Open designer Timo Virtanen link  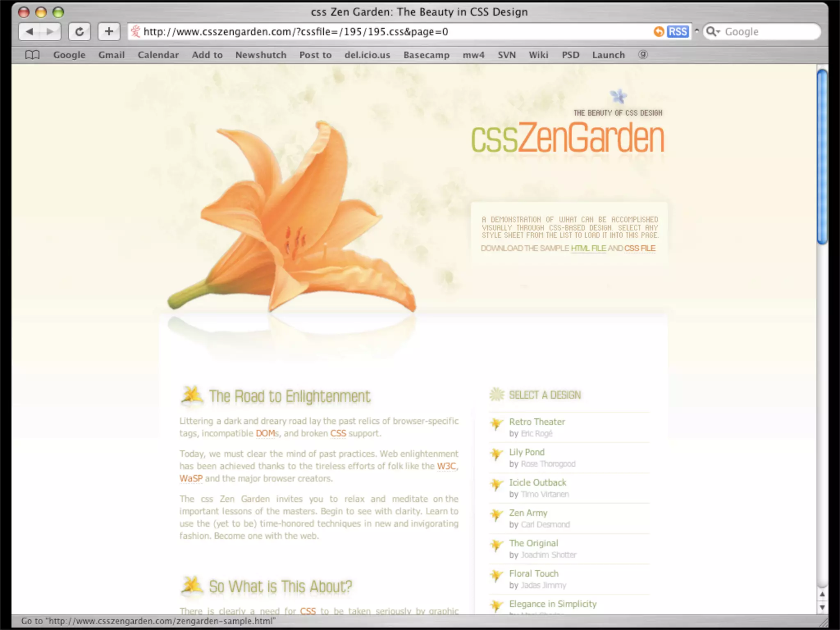(x=545, y=494)
